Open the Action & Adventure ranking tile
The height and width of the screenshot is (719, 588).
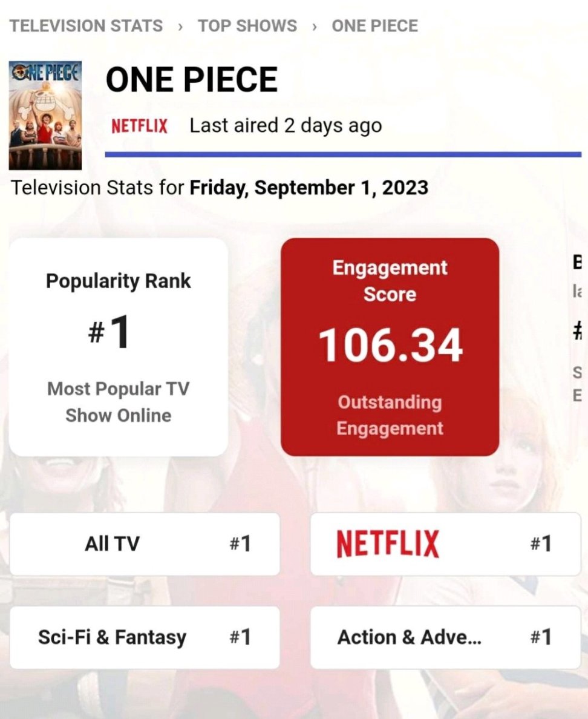click(x=445, y=637)
